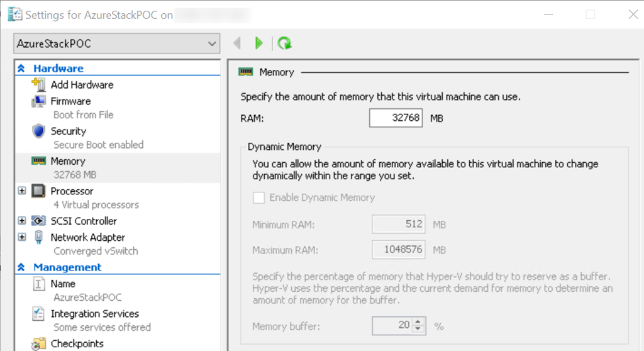Click the 'Some services offered' subtext
Image resolution: width=644 pixels, height=351 pixels.
pos(103,328)
